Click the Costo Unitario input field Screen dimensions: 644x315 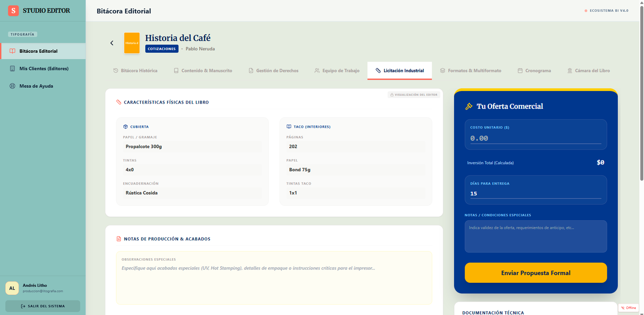535,138
